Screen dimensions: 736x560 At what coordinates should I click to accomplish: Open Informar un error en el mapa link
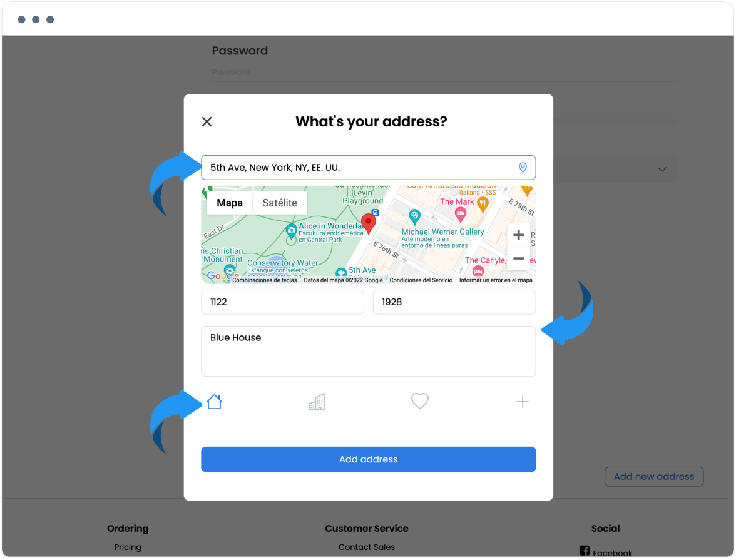pyautogui.click(x=496, y=280)
